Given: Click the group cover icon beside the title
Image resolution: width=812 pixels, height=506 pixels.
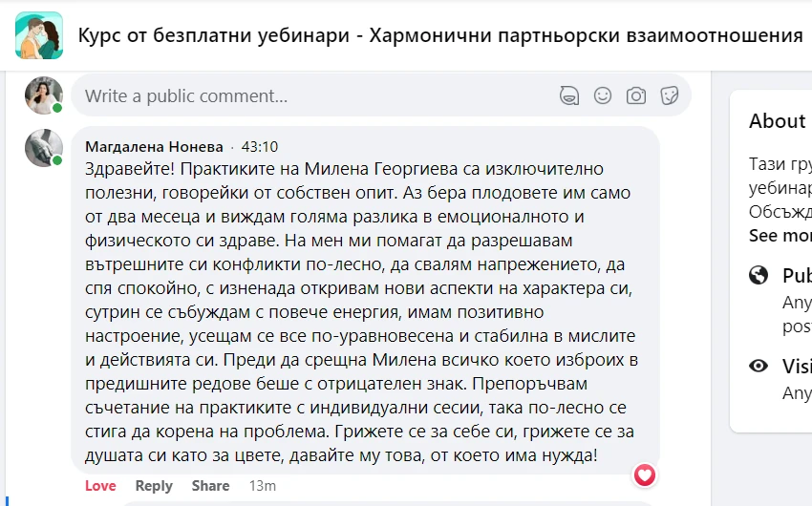Looking at the screenshot, I should coord(39,35).
